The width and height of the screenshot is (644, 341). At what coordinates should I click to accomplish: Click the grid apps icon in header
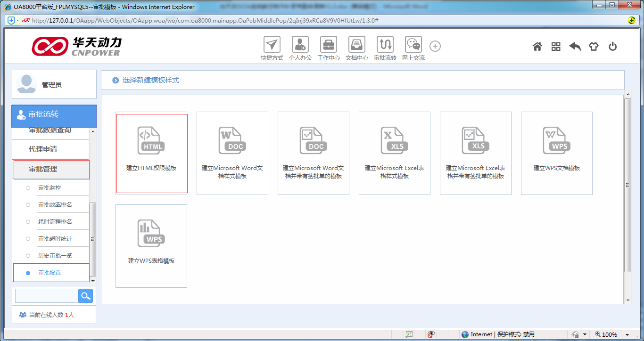coord(556,47)
